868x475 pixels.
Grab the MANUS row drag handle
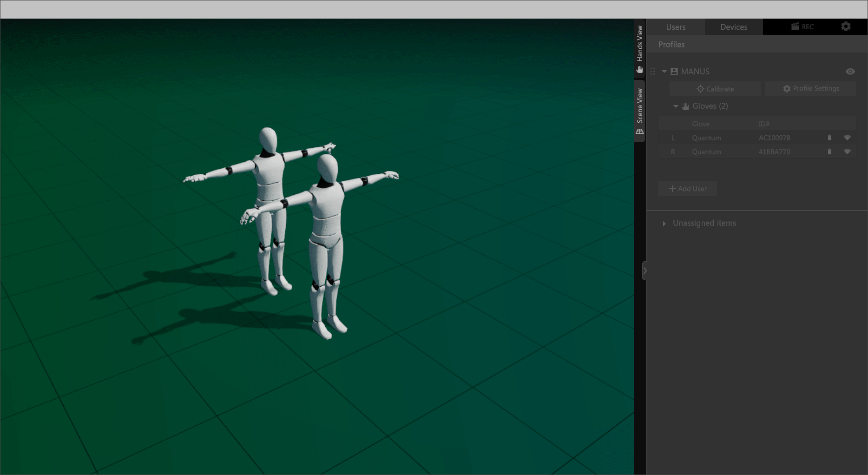coord(652,72)
